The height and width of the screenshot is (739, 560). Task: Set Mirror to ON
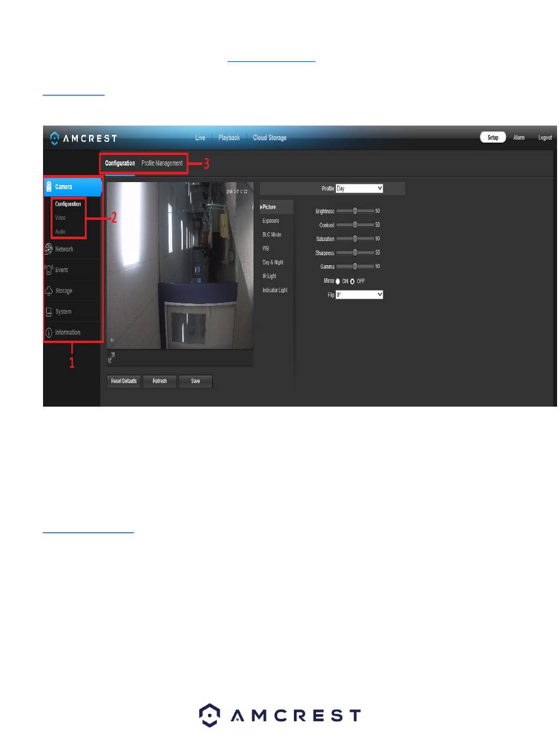[x=338, y=281]
